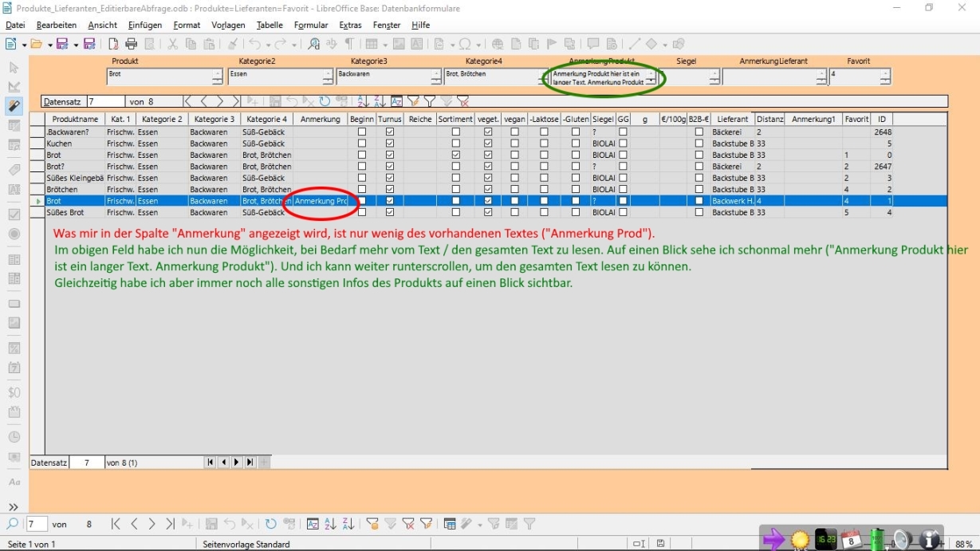980x551 pixels.
Task: Toggle formatting marks (pilcrow) icon
Action: pyautogui.click(x=348, y=45)
